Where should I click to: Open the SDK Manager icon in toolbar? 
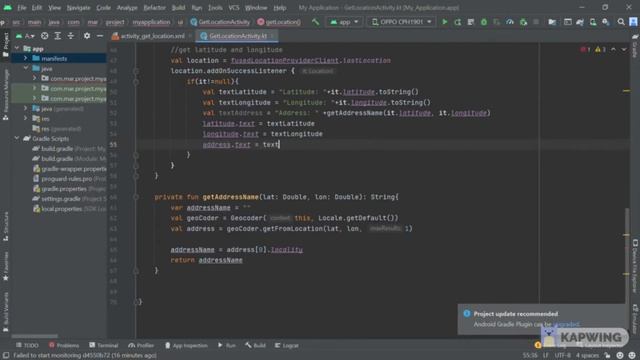[x=606, y=22]
